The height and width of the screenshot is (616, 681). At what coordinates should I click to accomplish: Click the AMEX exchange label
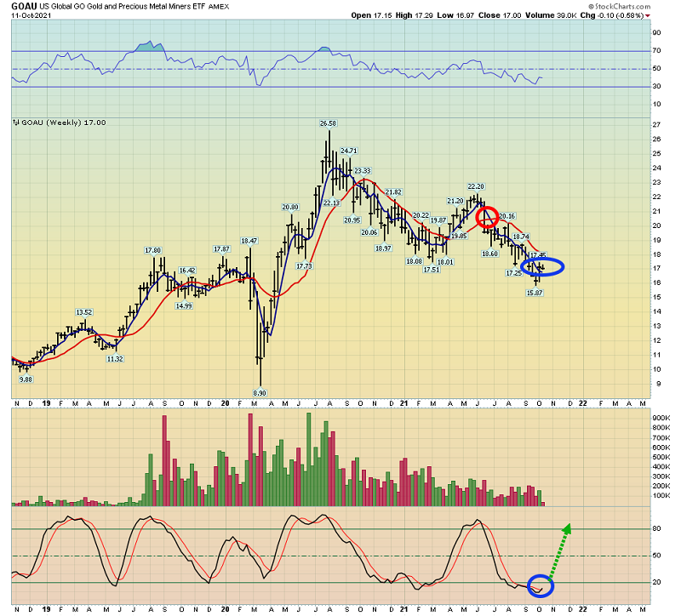point(219,7)
